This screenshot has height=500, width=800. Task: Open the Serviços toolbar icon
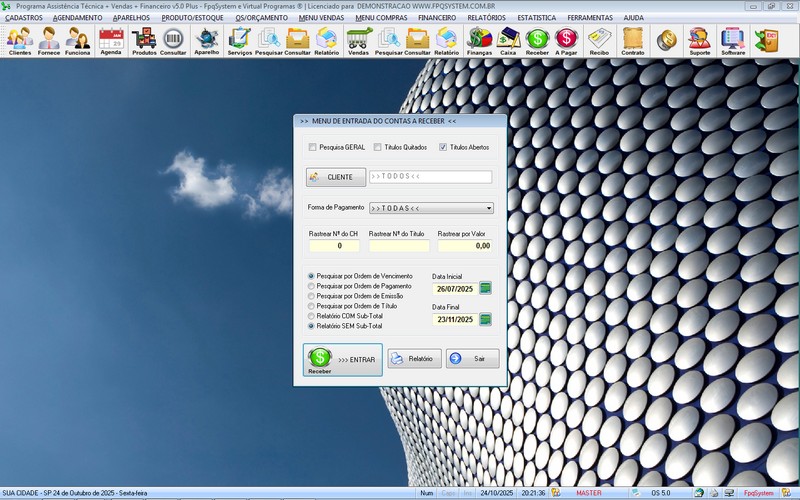click(x=240, y=41)
